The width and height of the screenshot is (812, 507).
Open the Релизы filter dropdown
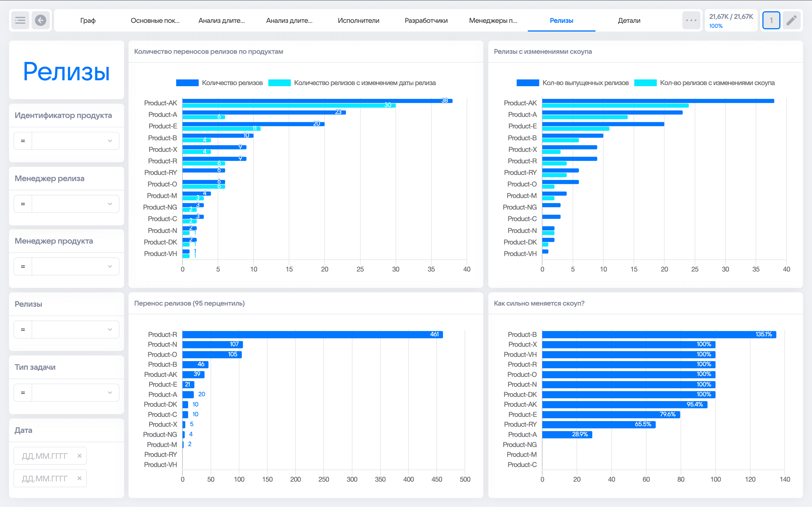[x=110, y=330]
